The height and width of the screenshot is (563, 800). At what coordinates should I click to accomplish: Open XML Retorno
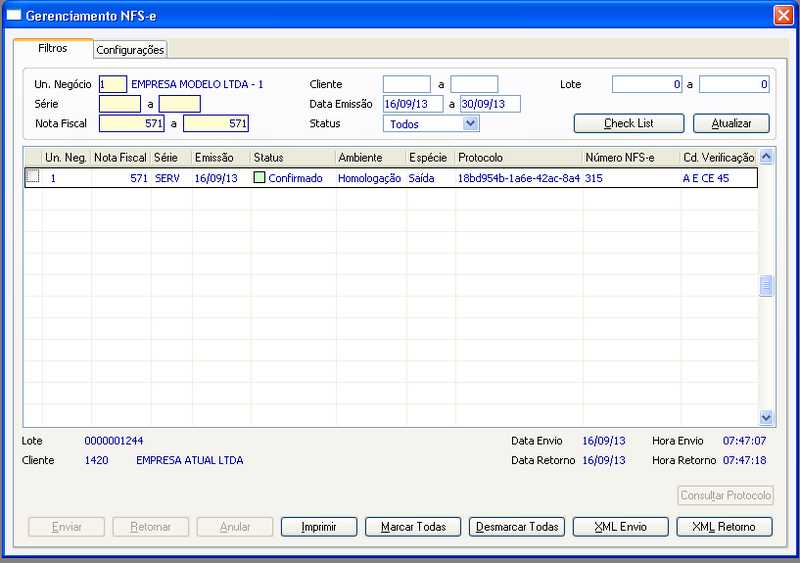724,527
